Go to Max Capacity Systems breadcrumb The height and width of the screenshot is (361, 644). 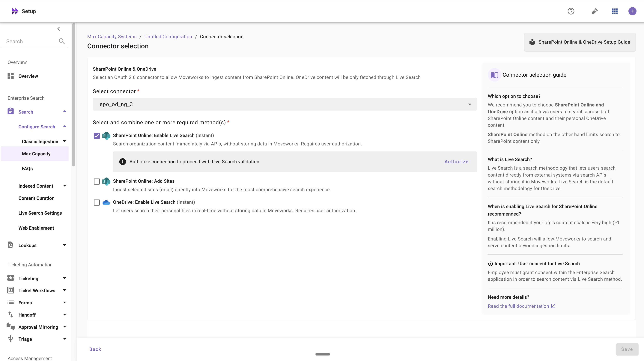(112, 37)
